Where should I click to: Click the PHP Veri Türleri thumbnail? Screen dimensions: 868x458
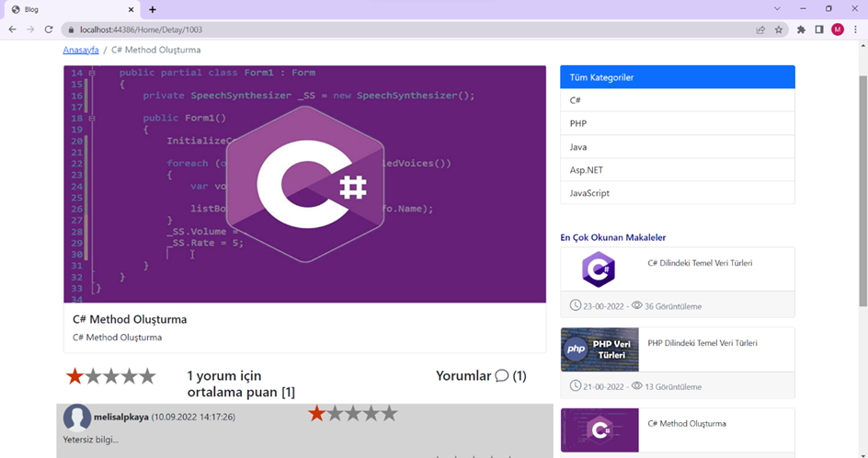[x=600, y=349]
